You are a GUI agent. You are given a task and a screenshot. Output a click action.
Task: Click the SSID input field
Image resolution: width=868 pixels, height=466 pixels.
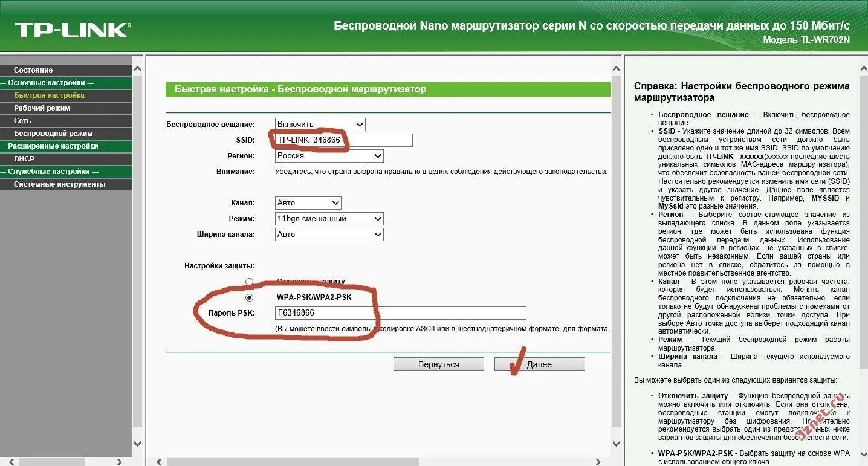coord(344,140)
